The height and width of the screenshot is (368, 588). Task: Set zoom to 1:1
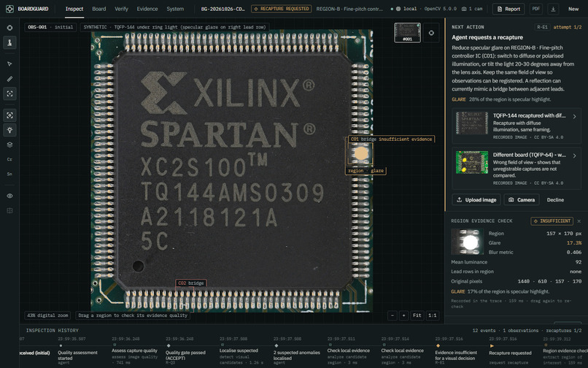[x=433, y=315]
